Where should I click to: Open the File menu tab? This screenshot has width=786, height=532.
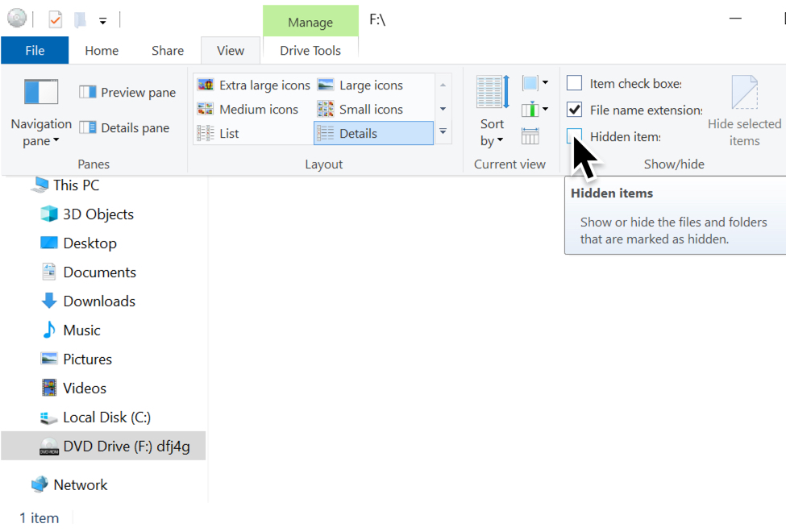[x=35, y=51]
